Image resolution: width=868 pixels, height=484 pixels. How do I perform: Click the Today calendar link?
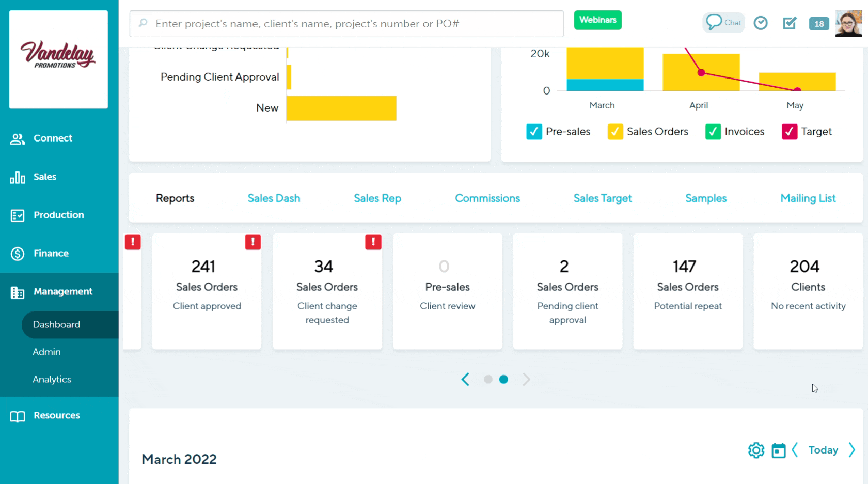point(823,450)
